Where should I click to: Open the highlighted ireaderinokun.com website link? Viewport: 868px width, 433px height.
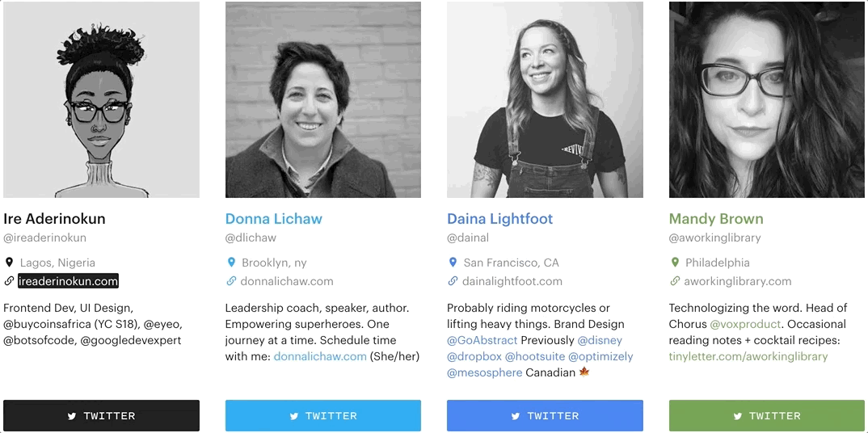69,281
